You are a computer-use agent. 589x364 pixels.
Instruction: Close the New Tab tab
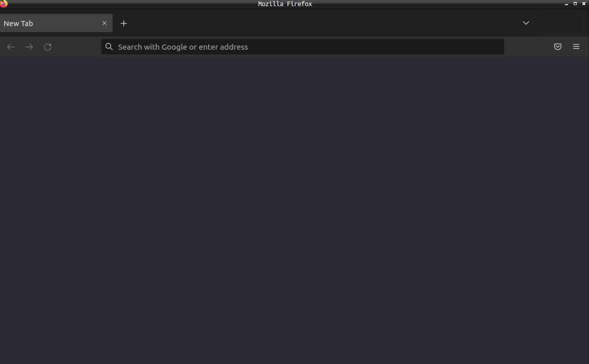(x=104, y=23)
